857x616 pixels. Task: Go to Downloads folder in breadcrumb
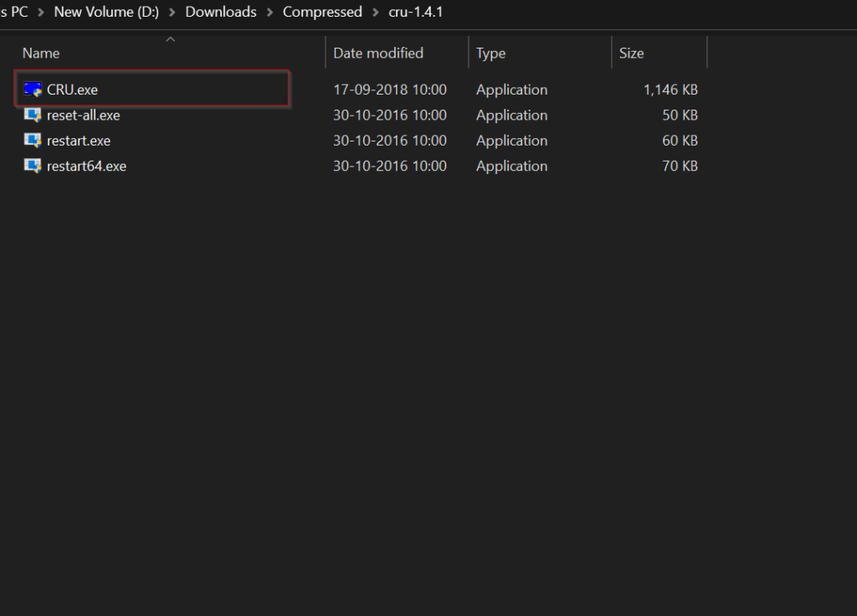(221, 12)
